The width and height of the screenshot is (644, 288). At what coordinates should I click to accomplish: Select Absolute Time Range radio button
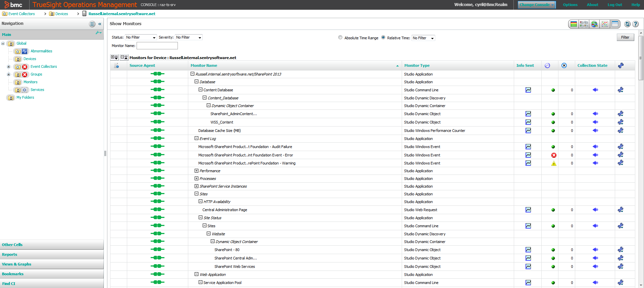[340, 38]
